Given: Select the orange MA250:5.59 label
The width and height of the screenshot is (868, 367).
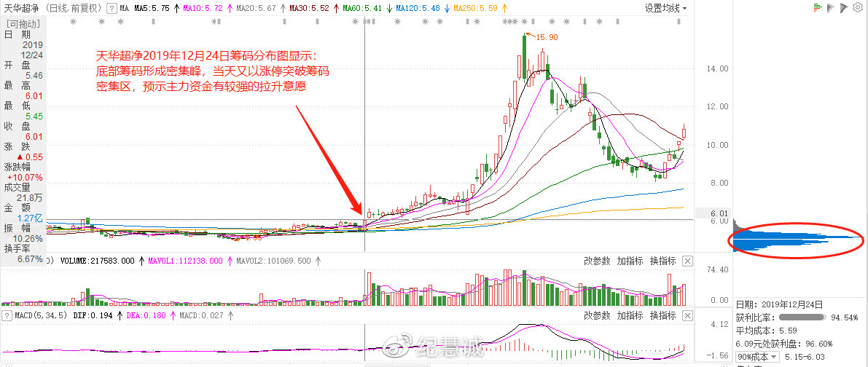Looking at the screenshot, I should (475, 8).
